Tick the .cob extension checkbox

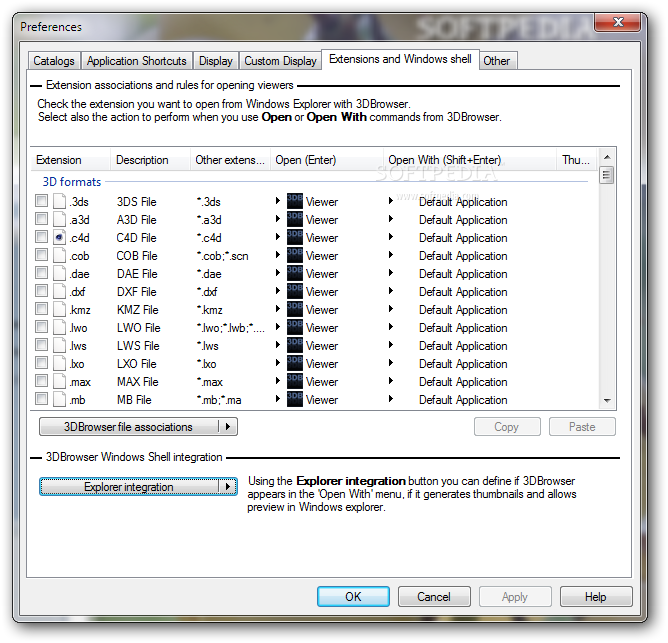click(41, 254)
